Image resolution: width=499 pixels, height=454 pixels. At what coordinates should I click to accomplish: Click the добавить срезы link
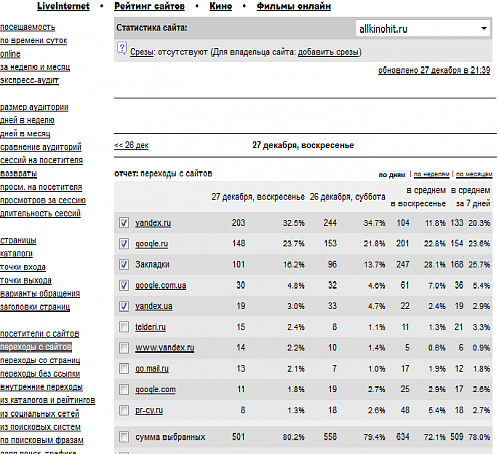(328, 52)
